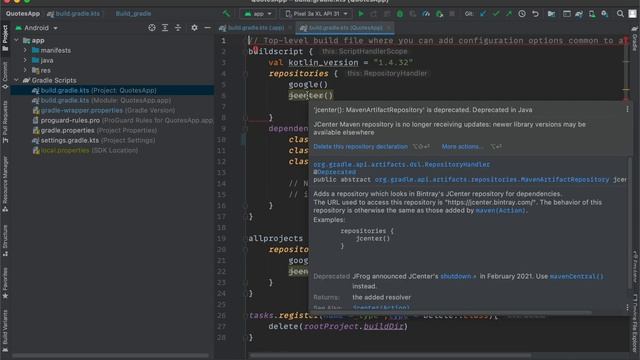Open the SDK Manager icon in toolbar

coord(605,14)
